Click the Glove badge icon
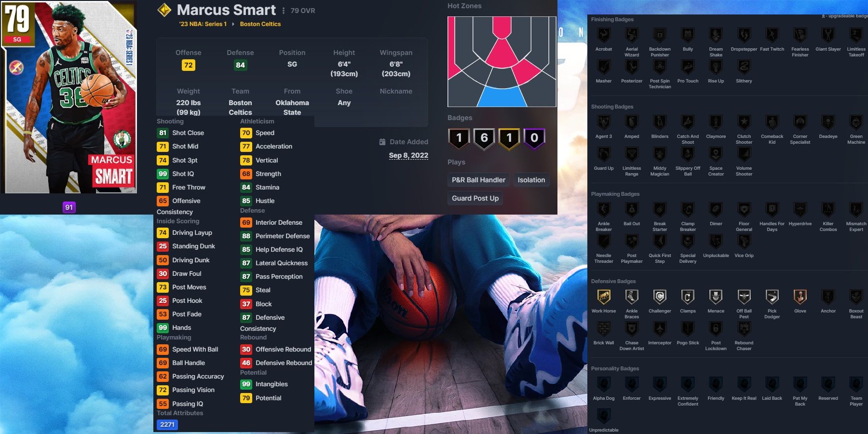This screenshot has width=868, height=434. point(800,297)
